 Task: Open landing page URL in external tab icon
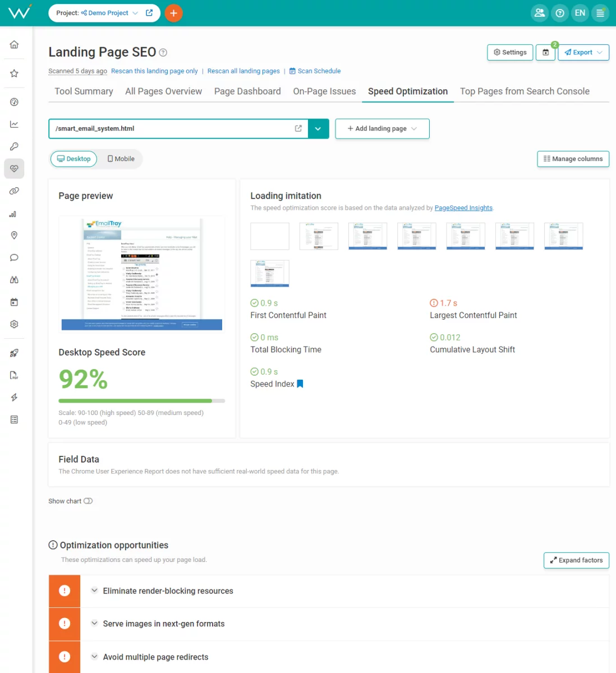coord(298,128)
